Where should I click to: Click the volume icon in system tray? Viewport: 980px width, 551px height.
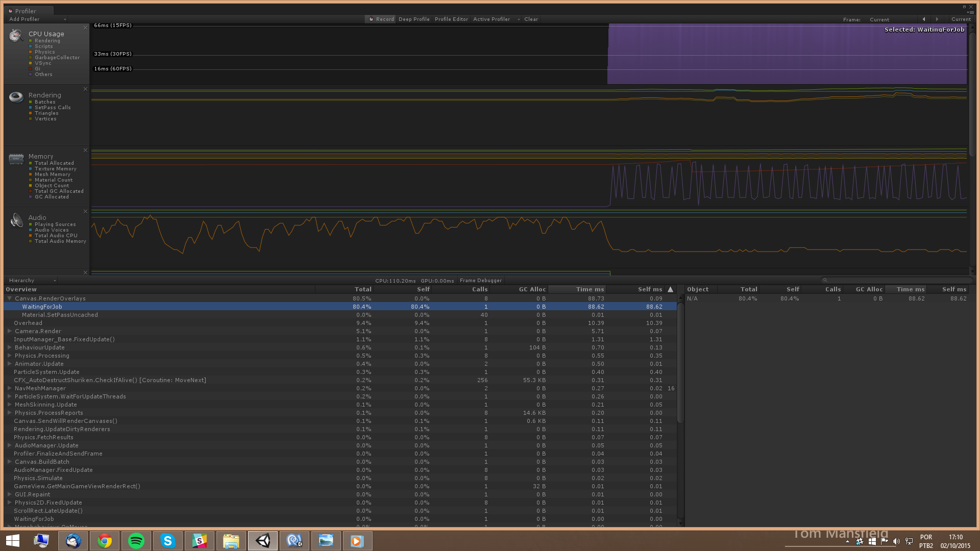tap(896, 541)
